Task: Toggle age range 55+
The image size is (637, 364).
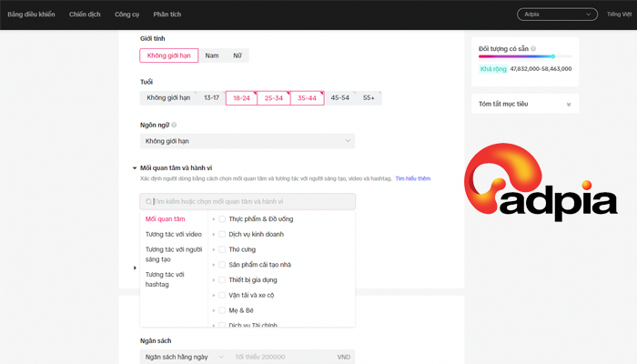Action: 369,98
